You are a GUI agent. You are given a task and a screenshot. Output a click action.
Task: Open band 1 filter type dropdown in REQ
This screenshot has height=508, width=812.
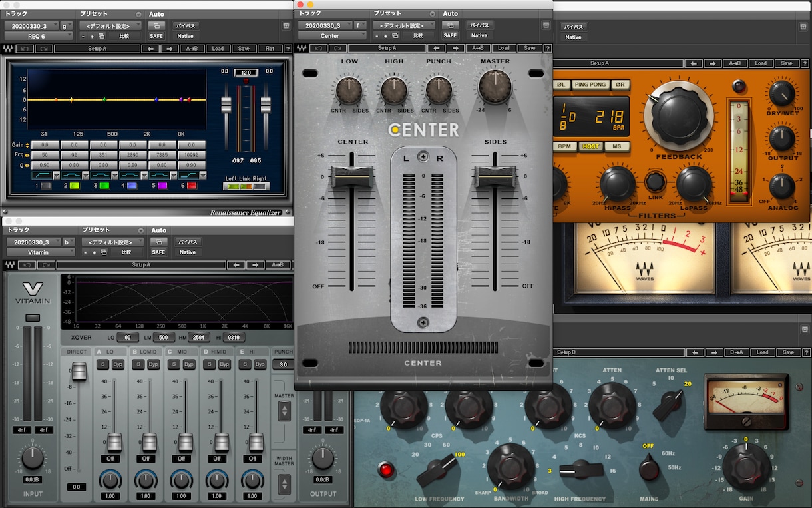pos(57,175)
